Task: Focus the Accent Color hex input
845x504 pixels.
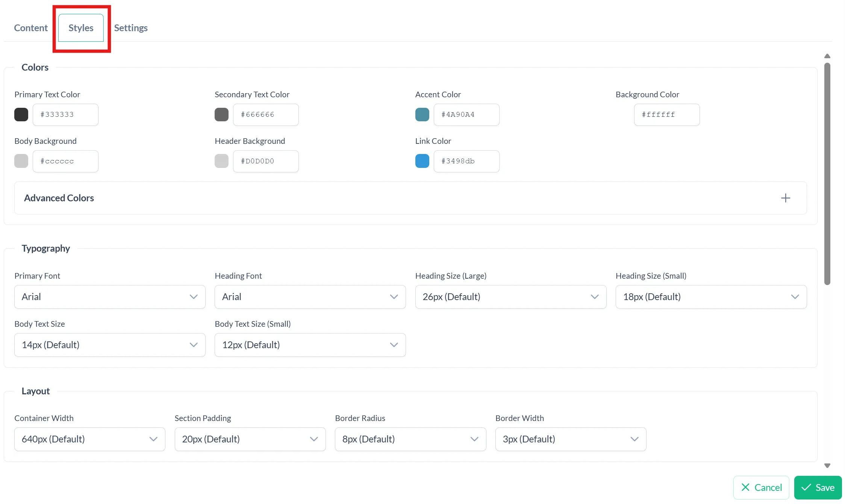Action: tap(466, 115)
